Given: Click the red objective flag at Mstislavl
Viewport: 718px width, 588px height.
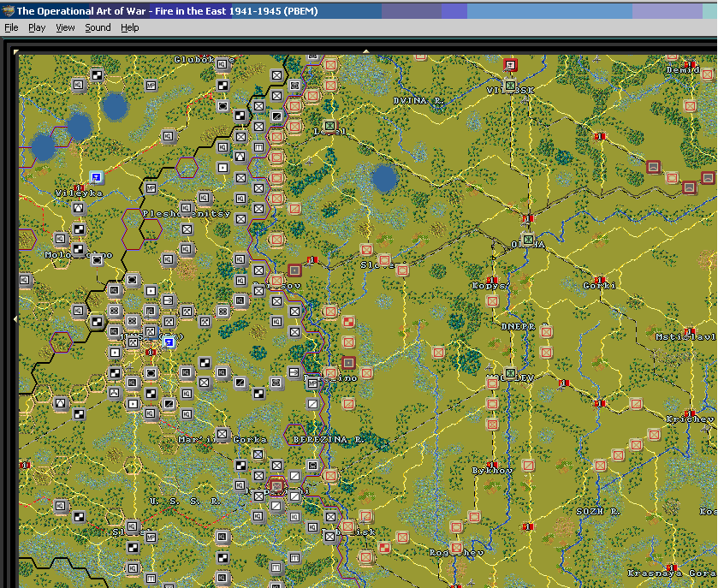Looking at the screenshot, I should [690, 331].
